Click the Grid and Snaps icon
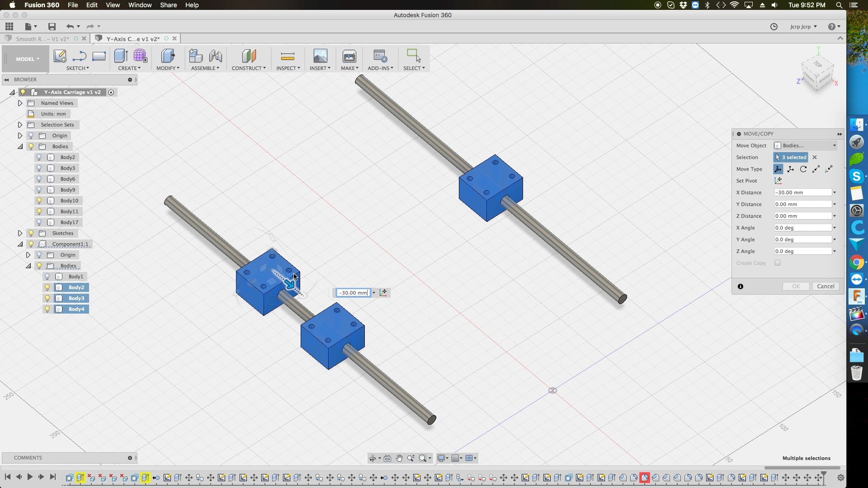 click(456, 458)
